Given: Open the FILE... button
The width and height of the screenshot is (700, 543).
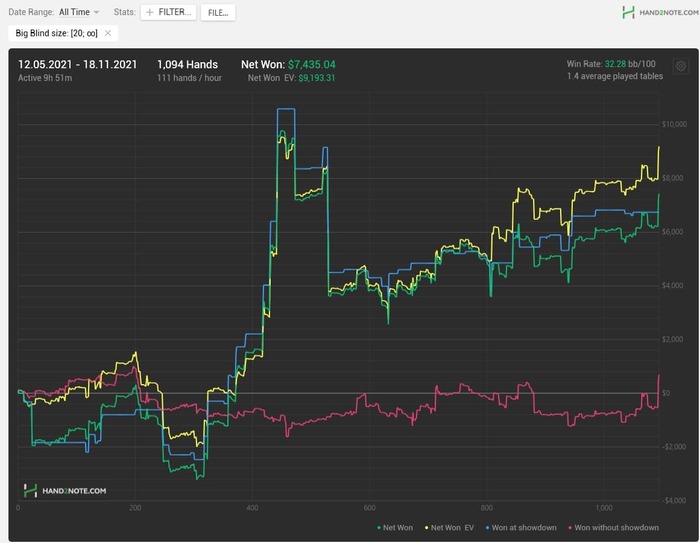Looking at the screenshot, I should tap(218, 13).
